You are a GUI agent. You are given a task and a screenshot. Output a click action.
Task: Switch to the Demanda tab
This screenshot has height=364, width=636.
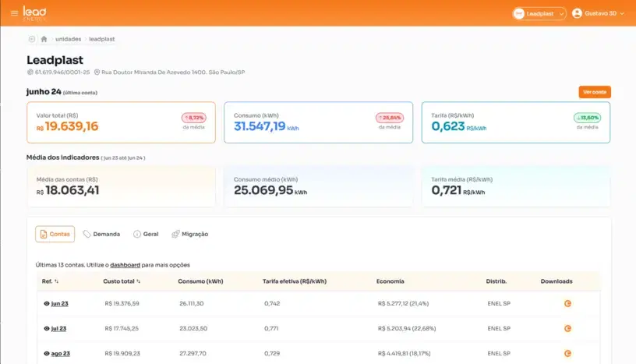click(x=101, y=234)
